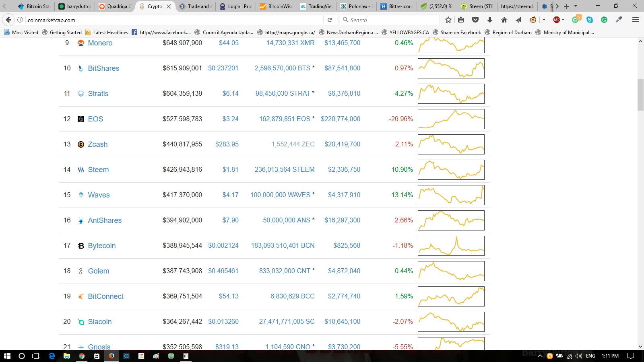Click the EOS coin logo
The width and height of the screenshot is (644, 362).
[x=81, y=119]
